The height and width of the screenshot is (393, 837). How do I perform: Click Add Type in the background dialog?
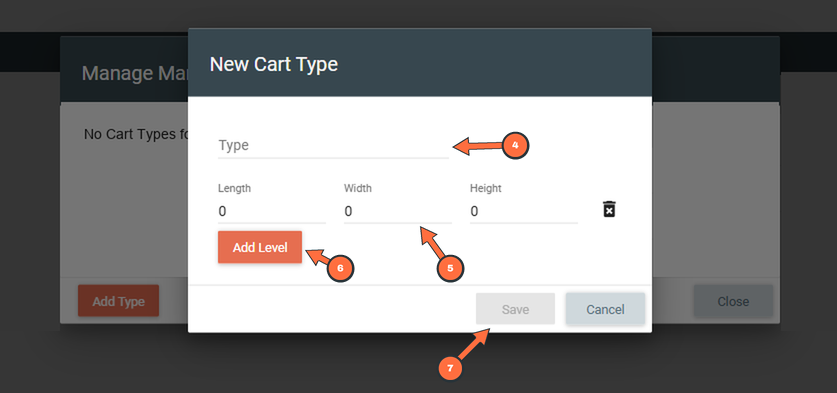119,301
